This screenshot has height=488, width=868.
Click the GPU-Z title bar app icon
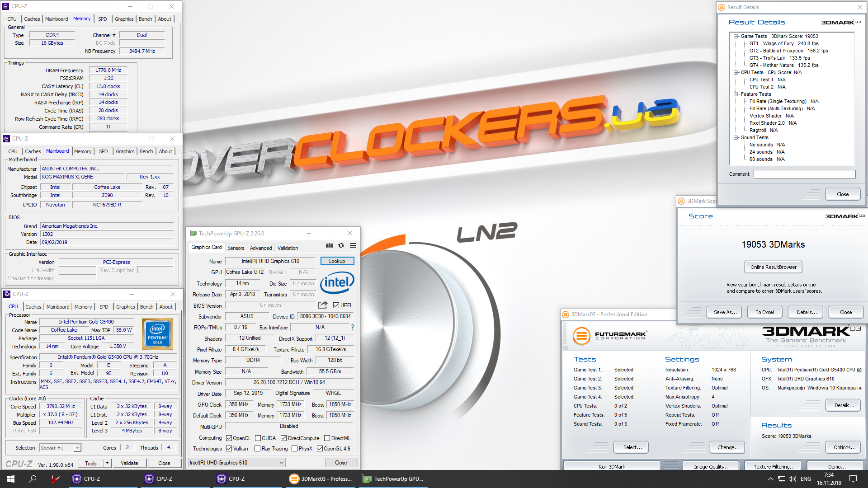tap(193, 234)
